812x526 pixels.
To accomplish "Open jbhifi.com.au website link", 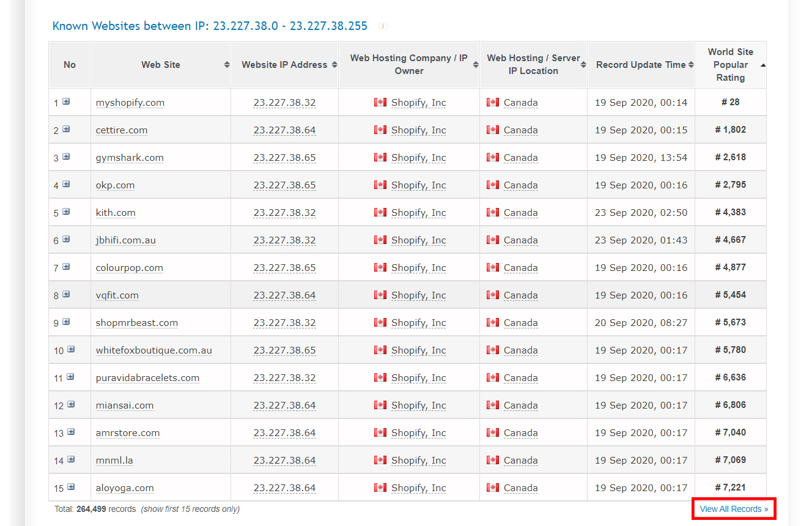I will coord(126,240).
